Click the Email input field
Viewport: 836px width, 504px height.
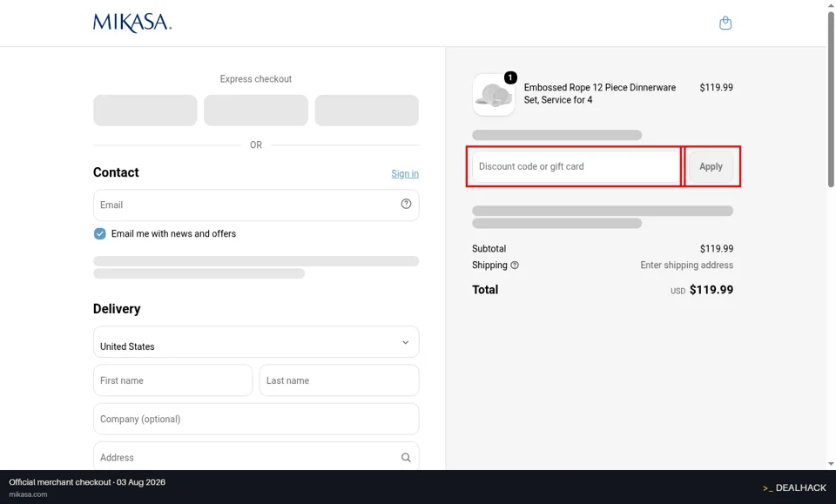click(x=256, y=205)
